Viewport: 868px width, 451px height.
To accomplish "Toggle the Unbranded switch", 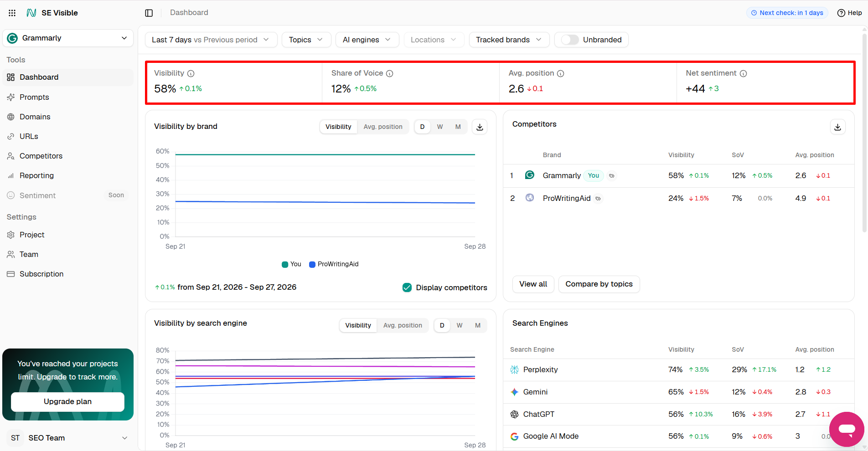I will (x=570, y=40).
